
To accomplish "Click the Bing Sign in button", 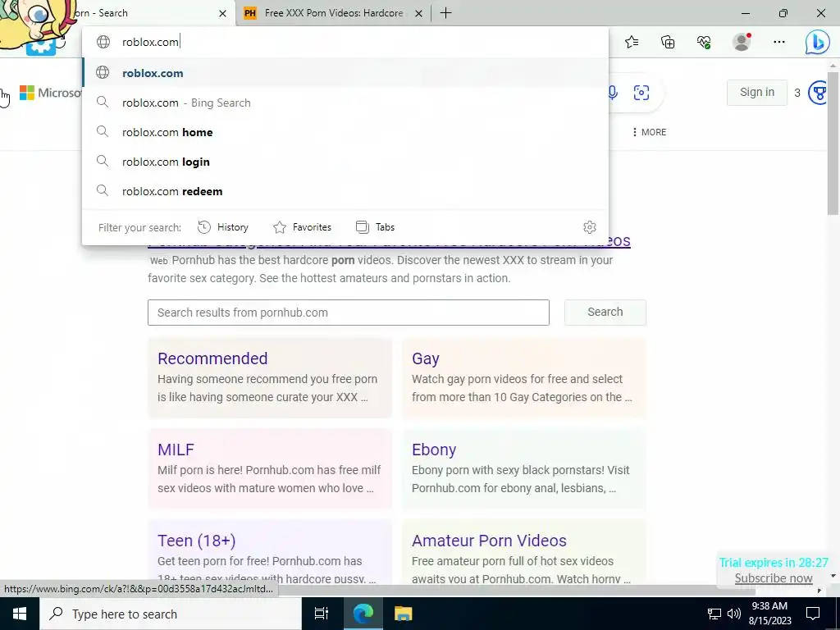I will pos(756,92).
